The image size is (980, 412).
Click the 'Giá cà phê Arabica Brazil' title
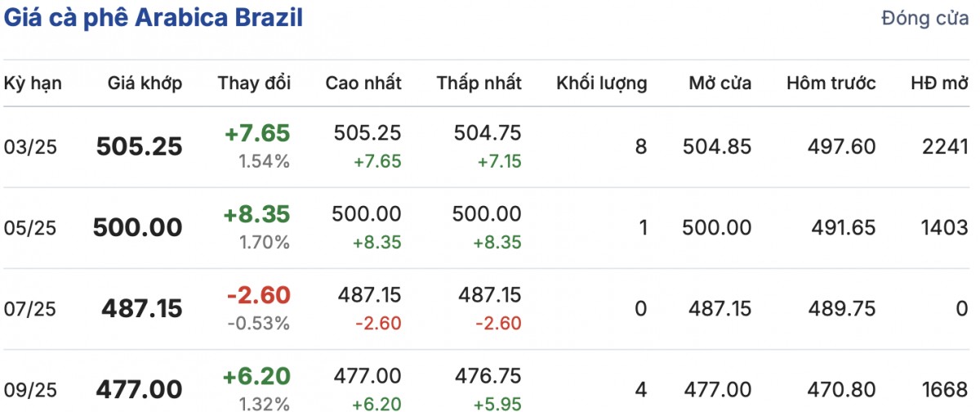point(154,19)
